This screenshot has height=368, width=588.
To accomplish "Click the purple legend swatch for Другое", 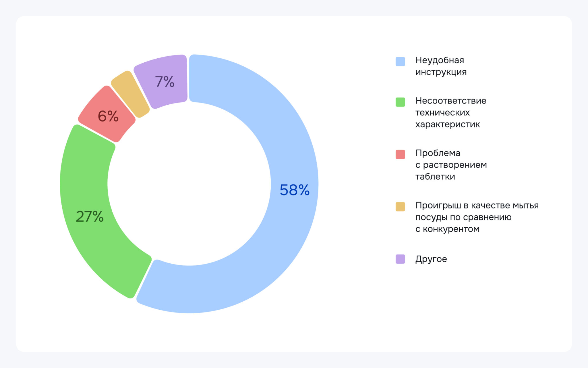I will click(400, 259).
